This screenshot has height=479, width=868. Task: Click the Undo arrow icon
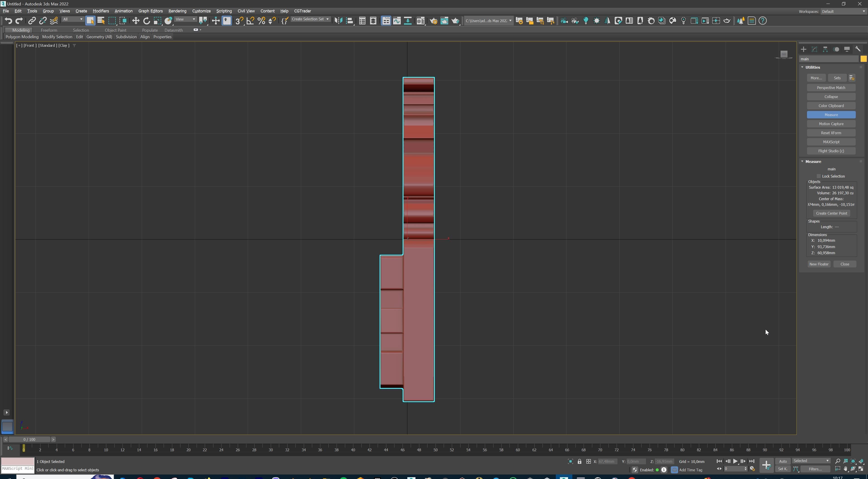pos(8,21)
